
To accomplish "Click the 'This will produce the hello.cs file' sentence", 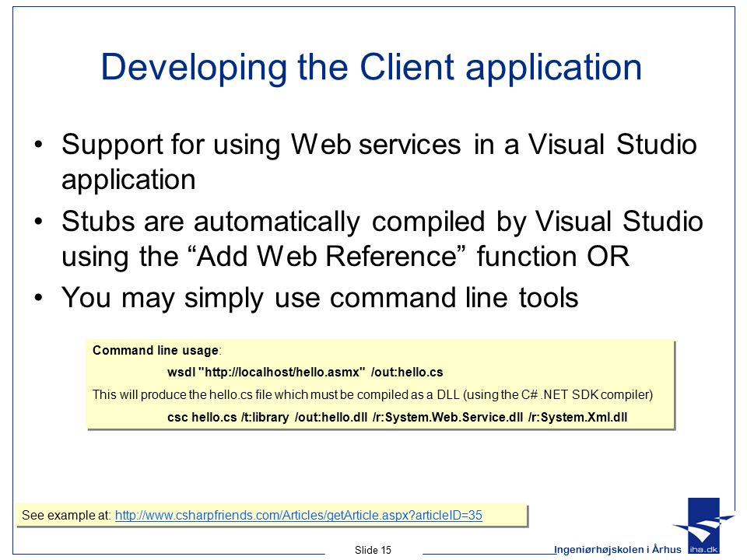I will pos(373,395).
